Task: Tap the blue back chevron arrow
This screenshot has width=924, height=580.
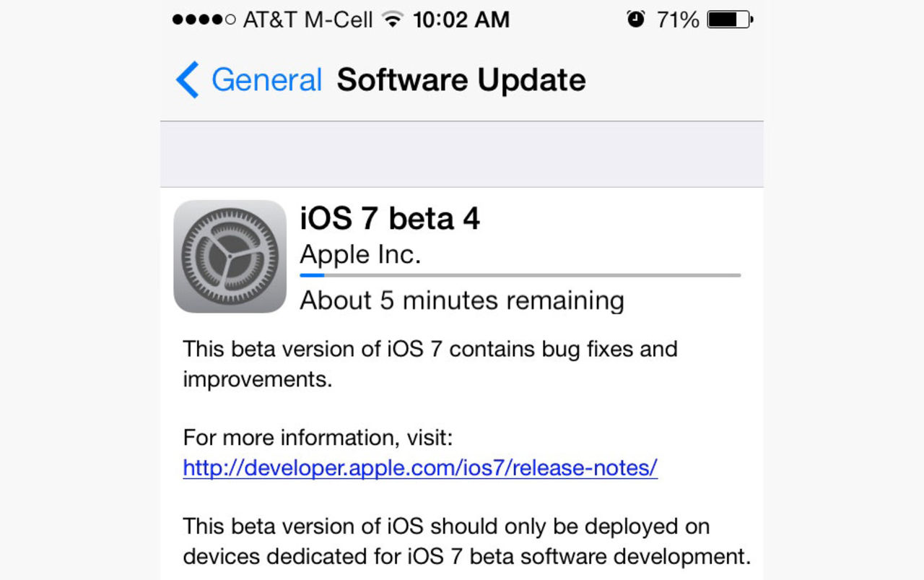Action: click(x=186, y=79)
